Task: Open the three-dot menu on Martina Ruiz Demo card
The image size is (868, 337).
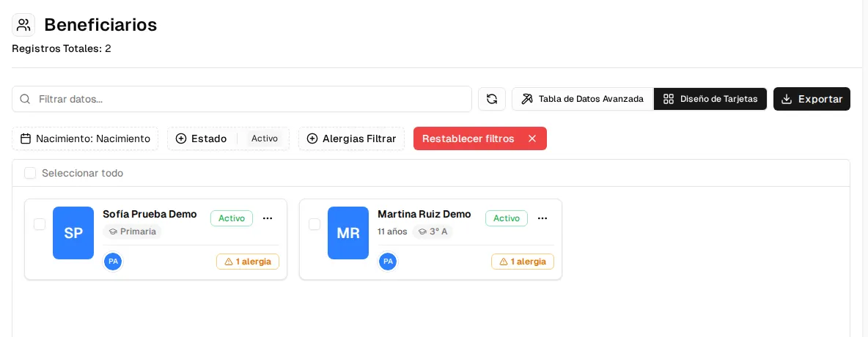Action: point(542,218)
